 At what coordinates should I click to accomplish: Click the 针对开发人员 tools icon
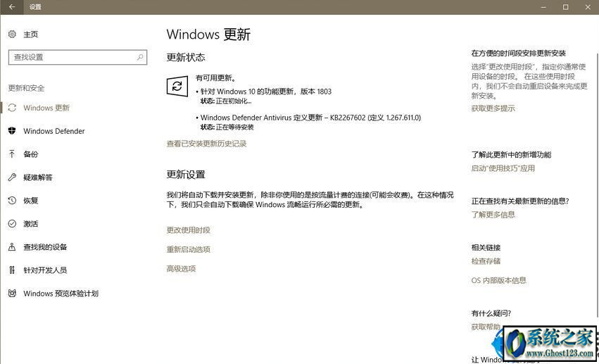12,270
